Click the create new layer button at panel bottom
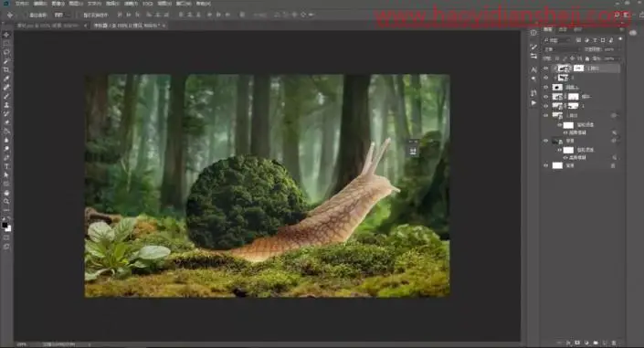 [605, 343]
